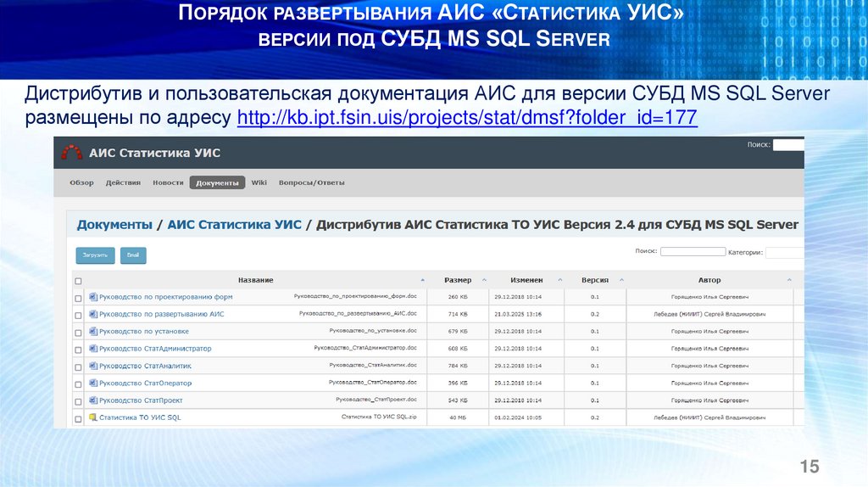
Task: Check the box for Руководство по развертыванию АИС
Action: coord(78,316)
